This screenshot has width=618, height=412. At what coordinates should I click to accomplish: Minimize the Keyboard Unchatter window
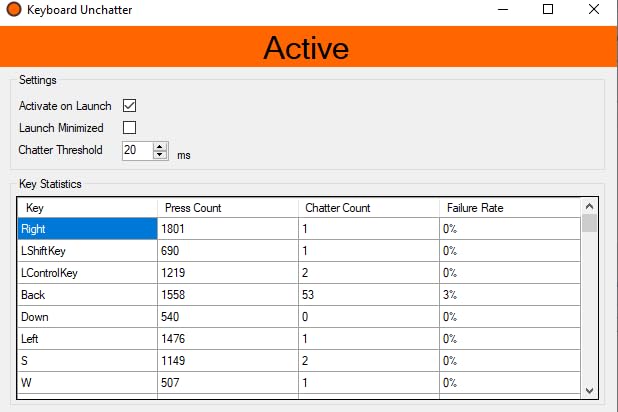coord(503,9)
